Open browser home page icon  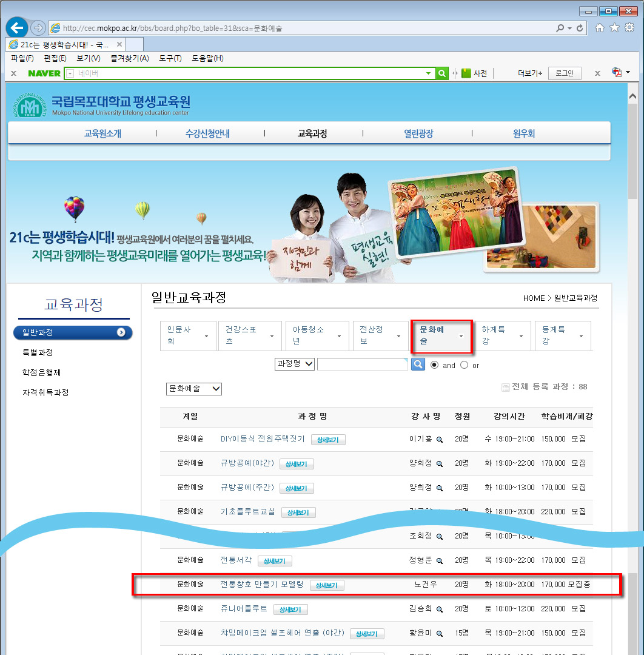pyautogui.click(x=599, y=27)
